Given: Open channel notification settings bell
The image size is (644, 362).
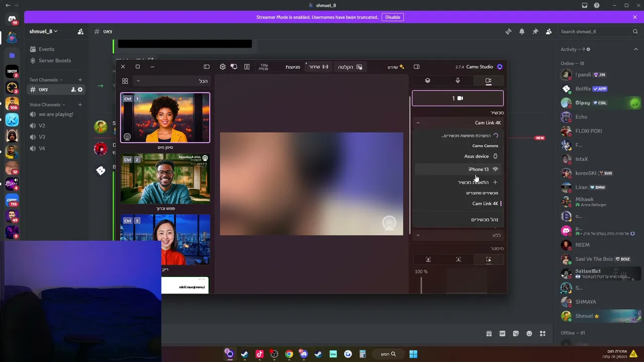Looking at the screenshot, I should click(522, 31).
